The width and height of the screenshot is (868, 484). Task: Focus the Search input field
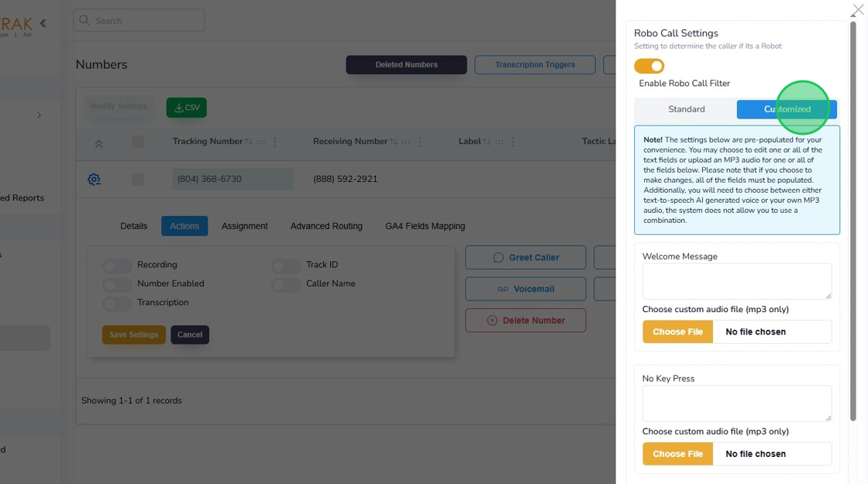pyautogui.click(x=139, y=20)
